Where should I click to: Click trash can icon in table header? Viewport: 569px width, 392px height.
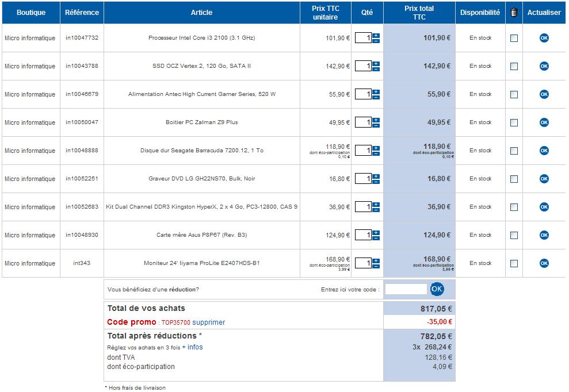coord(514,13)
